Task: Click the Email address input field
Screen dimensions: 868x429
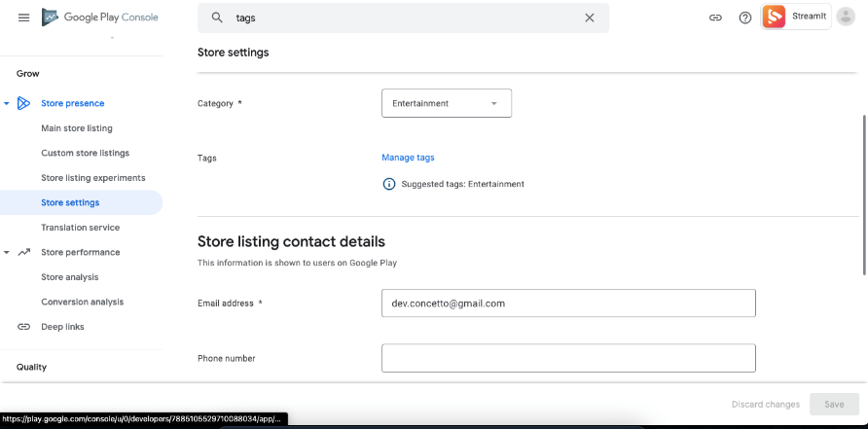Action: tap(568, 304)
